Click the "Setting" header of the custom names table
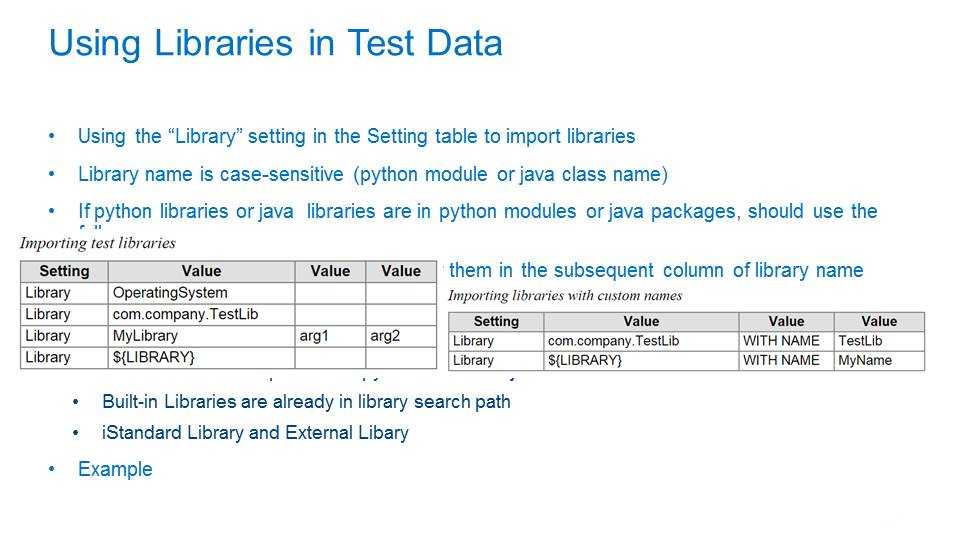The width and height of the screenshot is (960, 540). (495, 322)
